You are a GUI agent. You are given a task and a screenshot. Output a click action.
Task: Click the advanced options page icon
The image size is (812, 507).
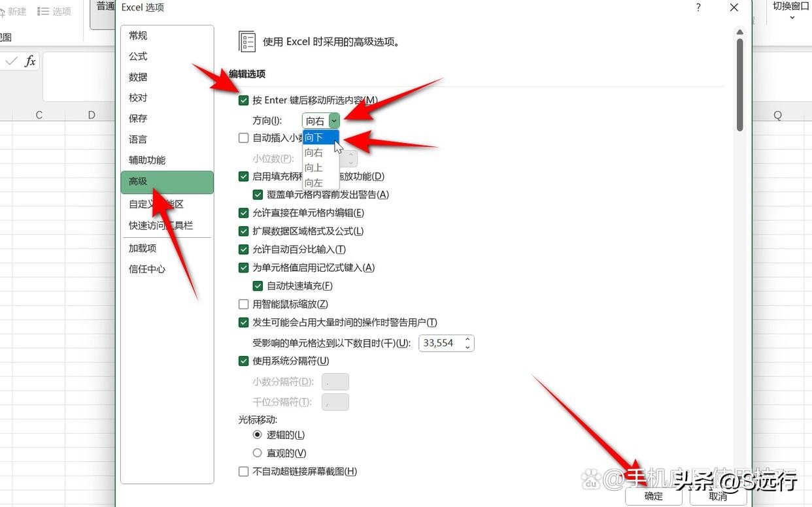247,42
